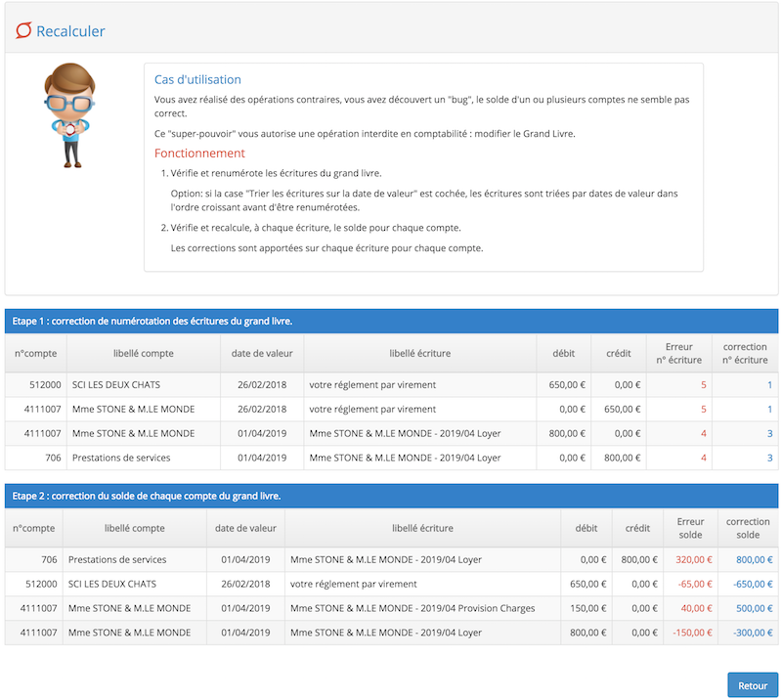
Task: Click the Etape 2 section header bar
Action: [x=391, y=496]
